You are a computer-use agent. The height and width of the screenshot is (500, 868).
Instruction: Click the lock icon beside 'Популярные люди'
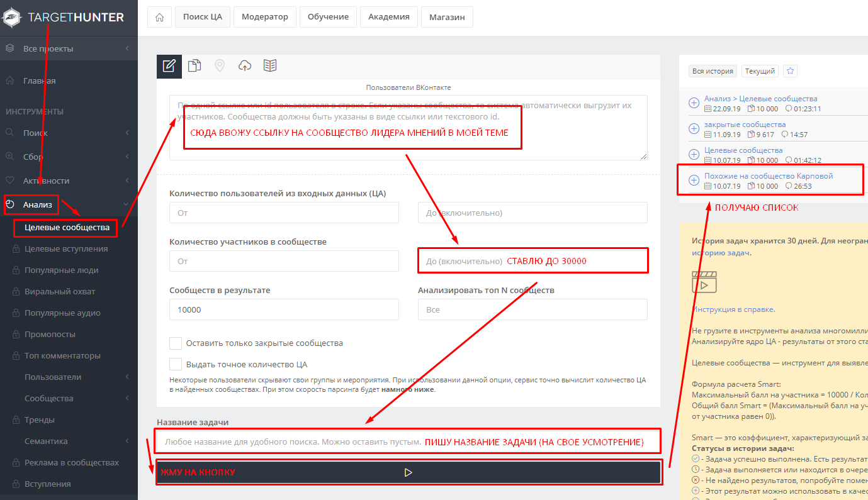coord(16,270)
